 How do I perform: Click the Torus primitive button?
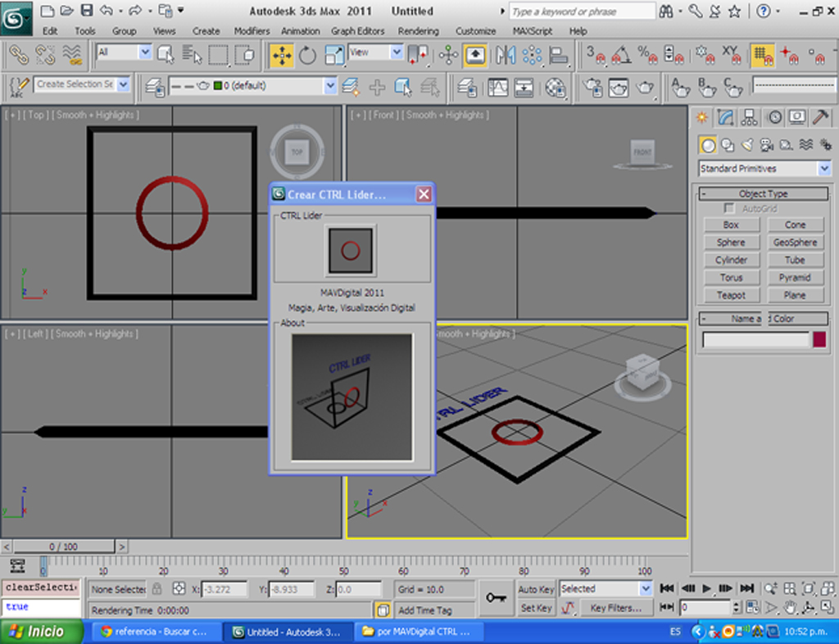click(731, 278)
